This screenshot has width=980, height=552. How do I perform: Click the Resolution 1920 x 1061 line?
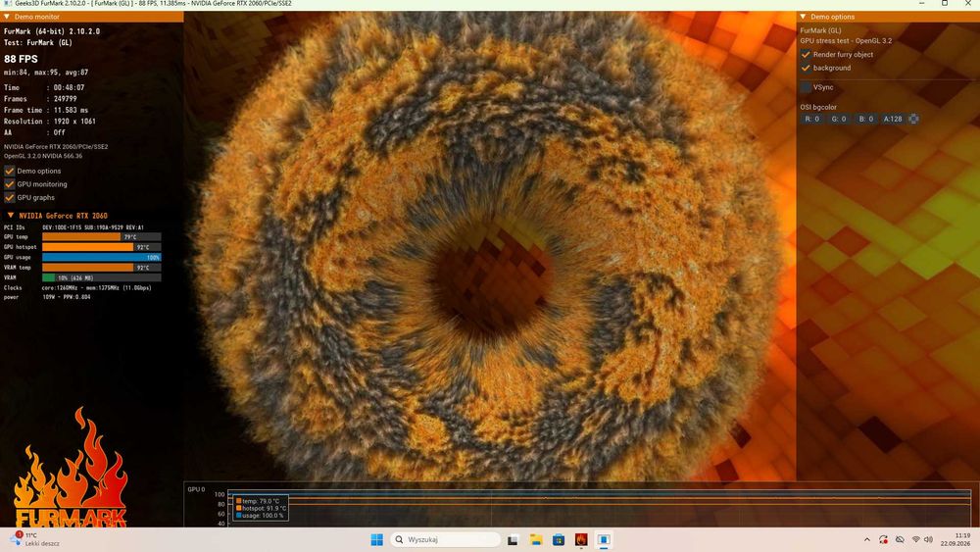tap(49, 122)
